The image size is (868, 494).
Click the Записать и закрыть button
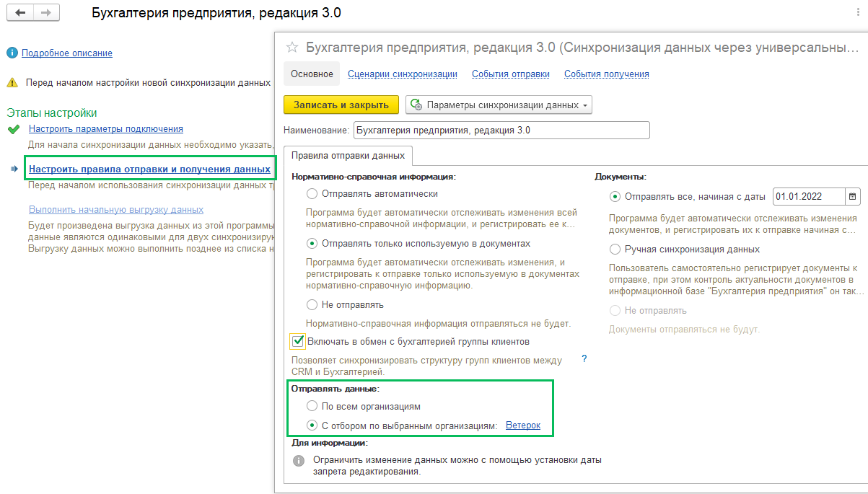341,105
